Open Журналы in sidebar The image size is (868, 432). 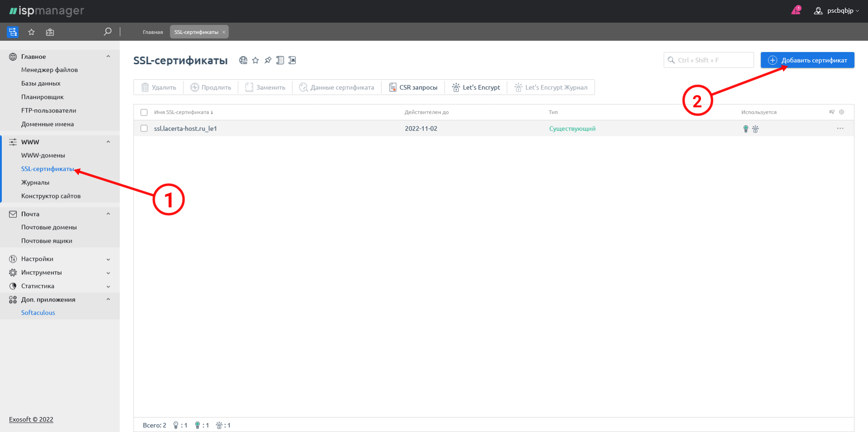(35, 182)
